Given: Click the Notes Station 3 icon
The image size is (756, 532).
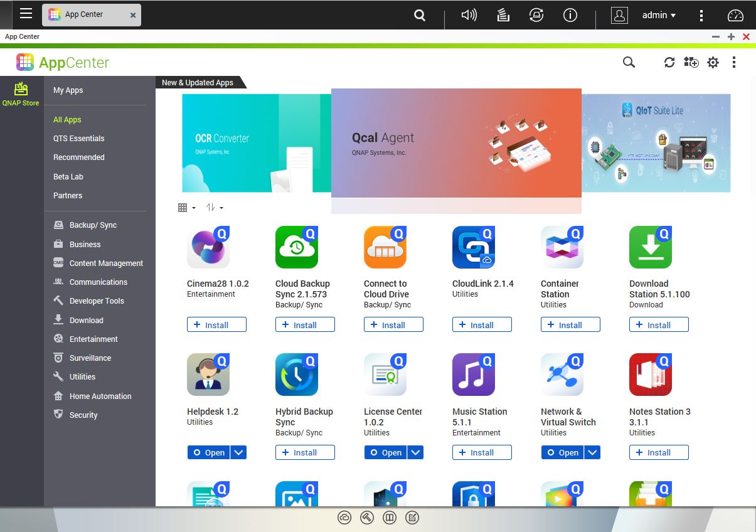Looking at the screenshot, I should coord(651,375).
